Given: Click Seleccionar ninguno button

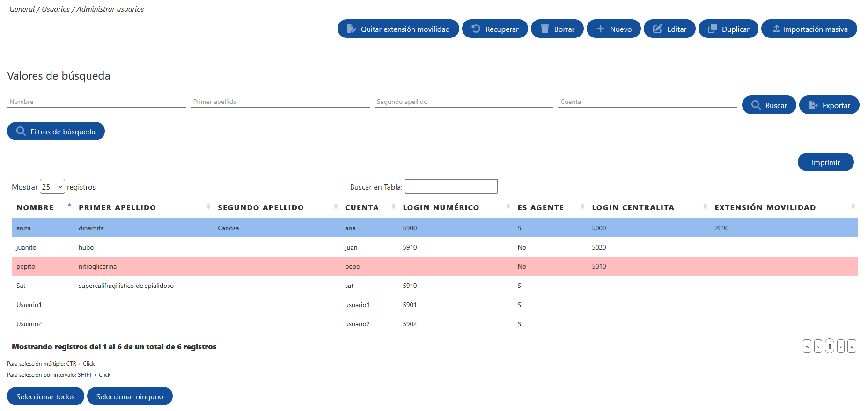Looking at the screenshot, I should point(130,396).
